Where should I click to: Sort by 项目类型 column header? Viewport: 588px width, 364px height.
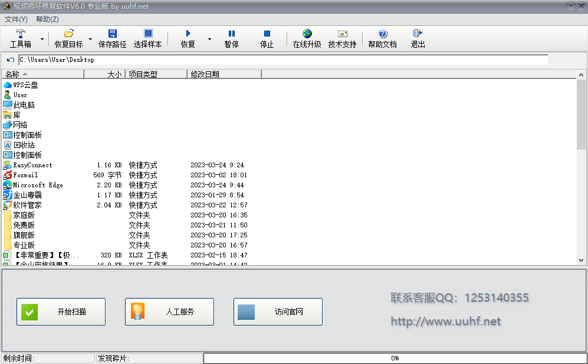coord(156,74)
